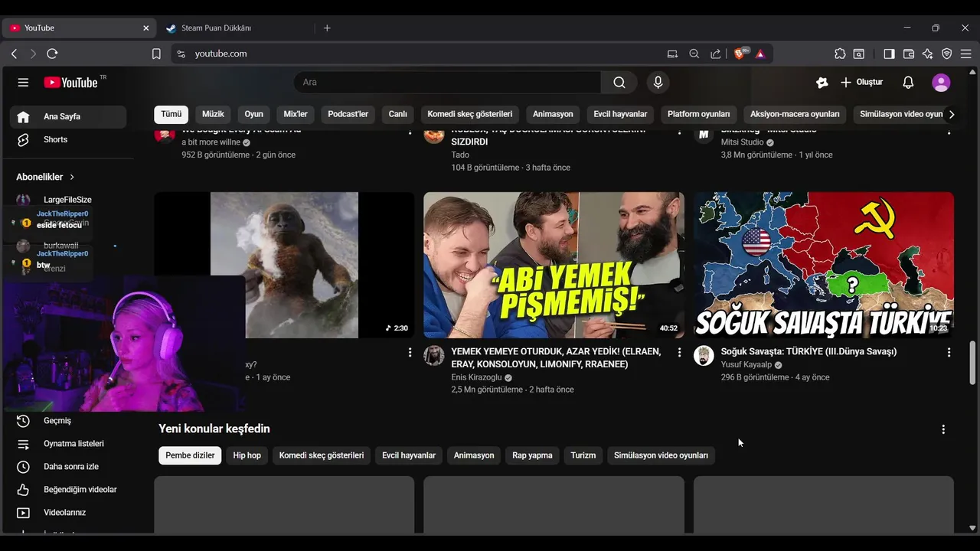Open the LargeFileSize subscription channel
Image resolution: width=980 pixels, height=551 pixels.
click(x=68, y=200)
